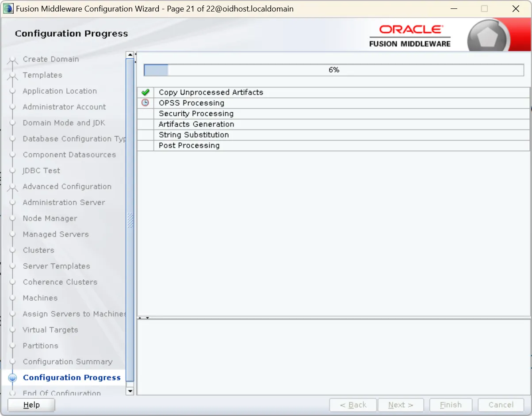Click the wizard globe icon in title bar
Image resolution: width=532 pixels, height=416 pixels.
tap(8, 9)
